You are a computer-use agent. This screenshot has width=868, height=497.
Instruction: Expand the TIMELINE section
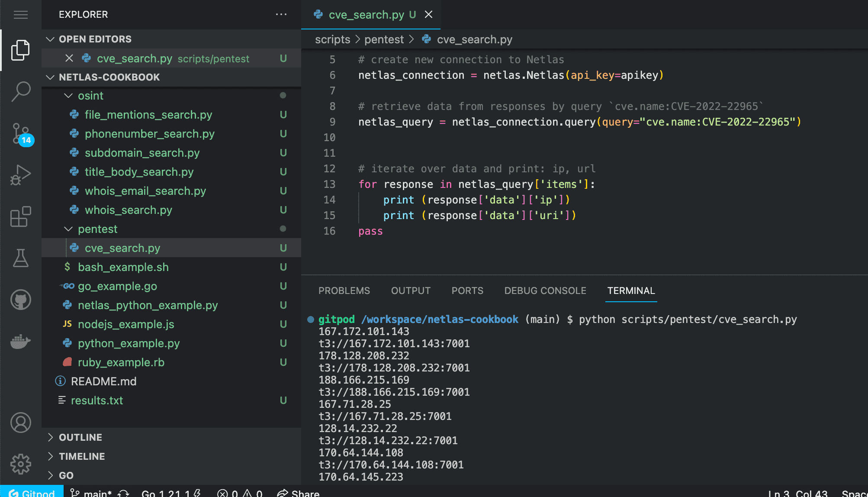point(82,456)
